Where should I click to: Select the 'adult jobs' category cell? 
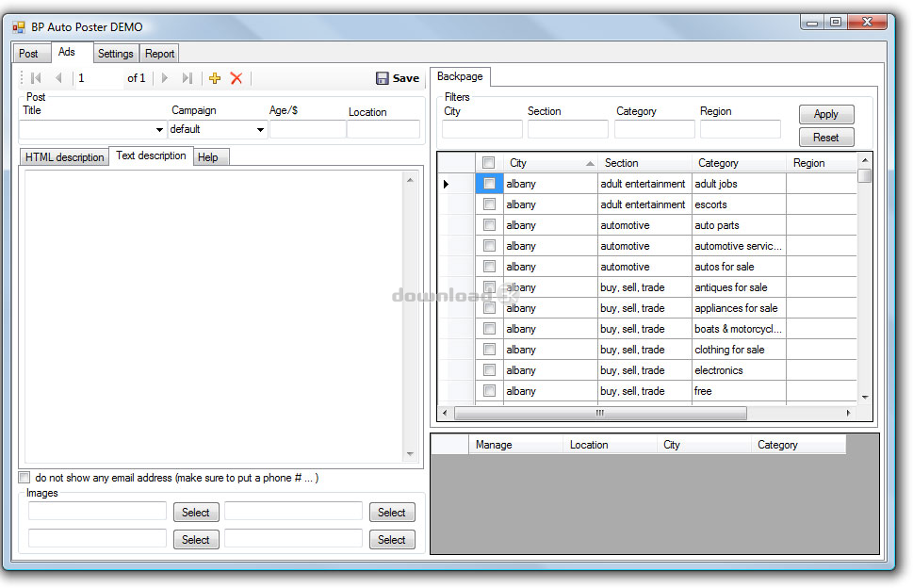pos(739,184)
